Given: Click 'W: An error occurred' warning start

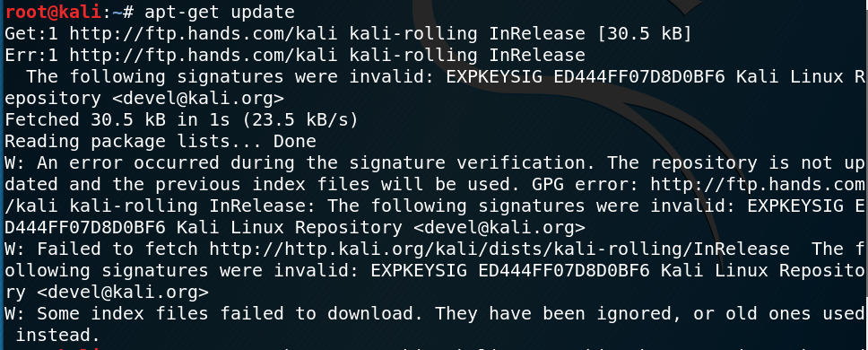Looking at the screenshot, I should pos(112,162).
